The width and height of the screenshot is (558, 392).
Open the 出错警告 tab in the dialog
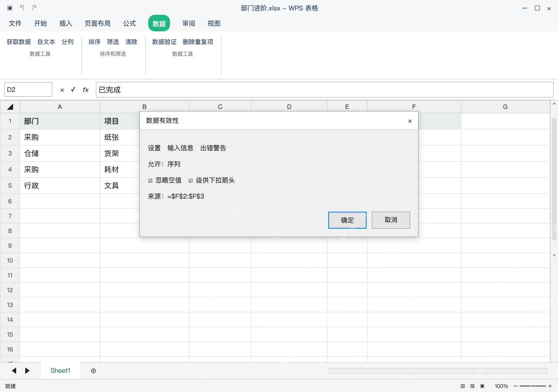click(213, 148)
